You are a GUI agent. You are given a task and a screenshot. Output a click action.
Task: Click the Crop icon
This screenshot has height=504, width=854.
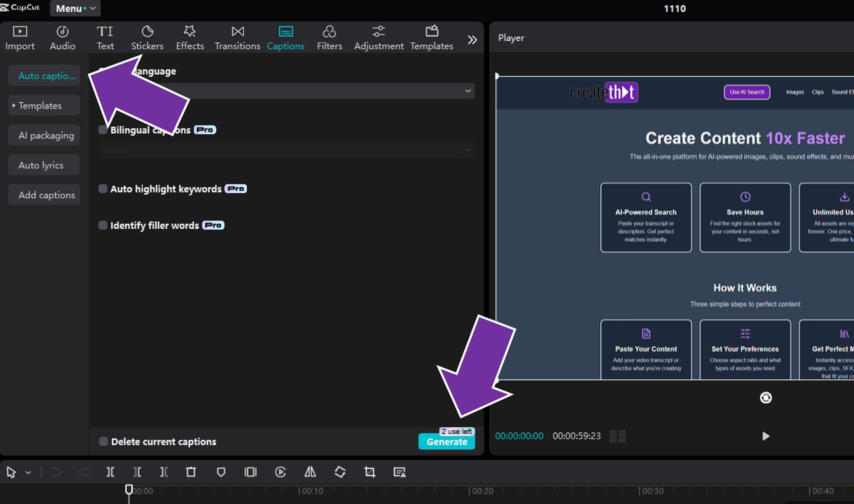[370, 472]
